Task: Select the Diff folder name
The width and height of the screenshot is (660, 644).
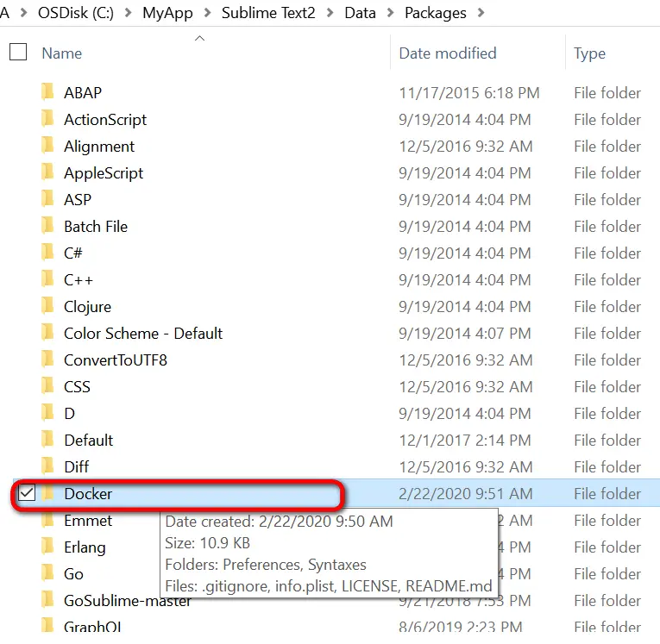Action: click(x=76, y=467)
